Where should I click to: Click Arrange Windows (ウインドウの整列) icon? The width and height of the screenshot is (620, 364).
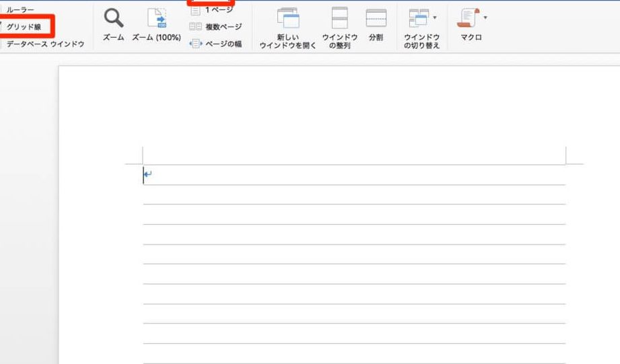tap(340, 18)
